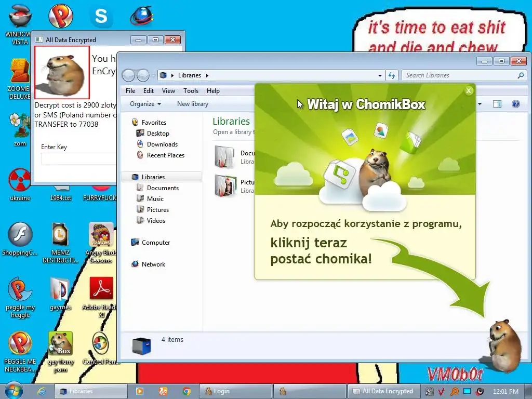The height and width of the screenshot is (399, 532).
Task: Open the View menu
Action: (x=168, y=90)
